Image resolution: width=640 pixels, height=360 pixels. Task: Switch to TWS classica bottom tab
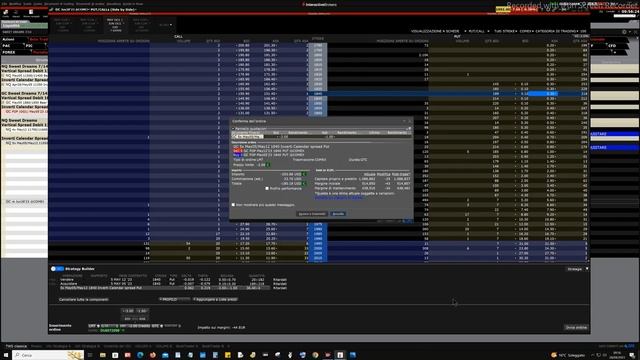(16, 346)
